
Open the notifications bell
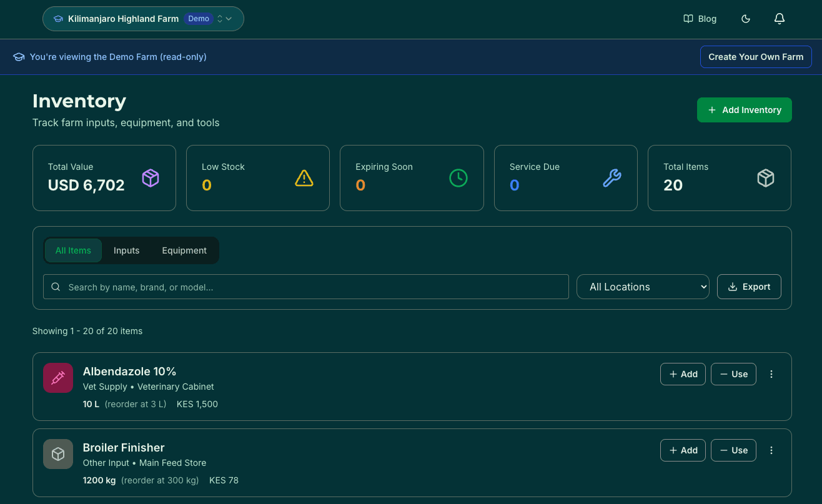tap(780, 19)
